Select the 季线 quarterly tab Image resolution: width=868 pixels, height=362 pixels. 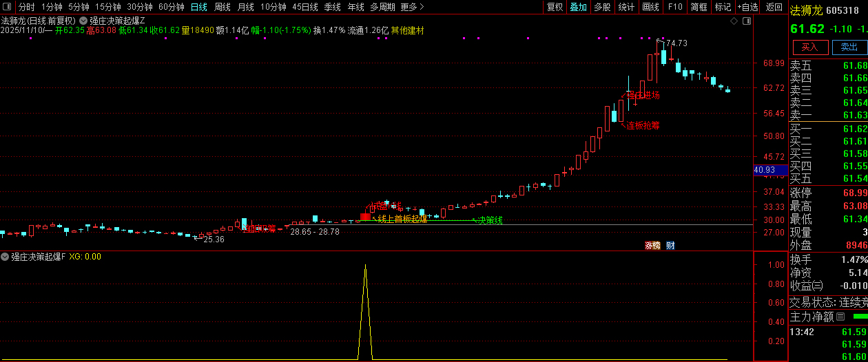tap(332, 7)
